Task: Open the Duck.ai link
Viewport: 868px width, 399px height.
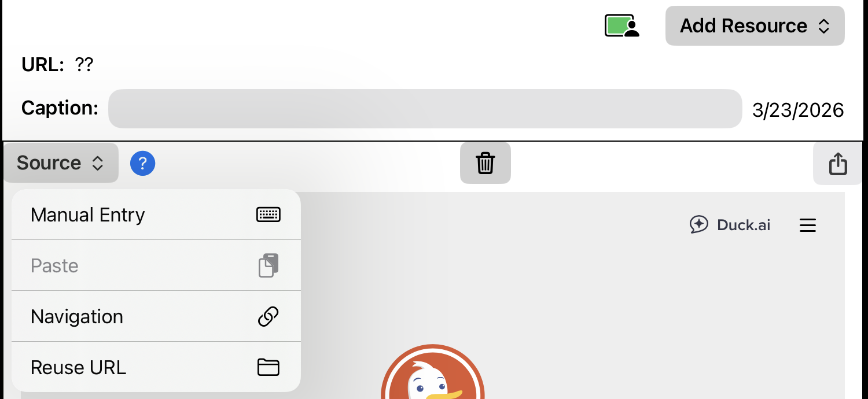Action: [x=730, y=225]
